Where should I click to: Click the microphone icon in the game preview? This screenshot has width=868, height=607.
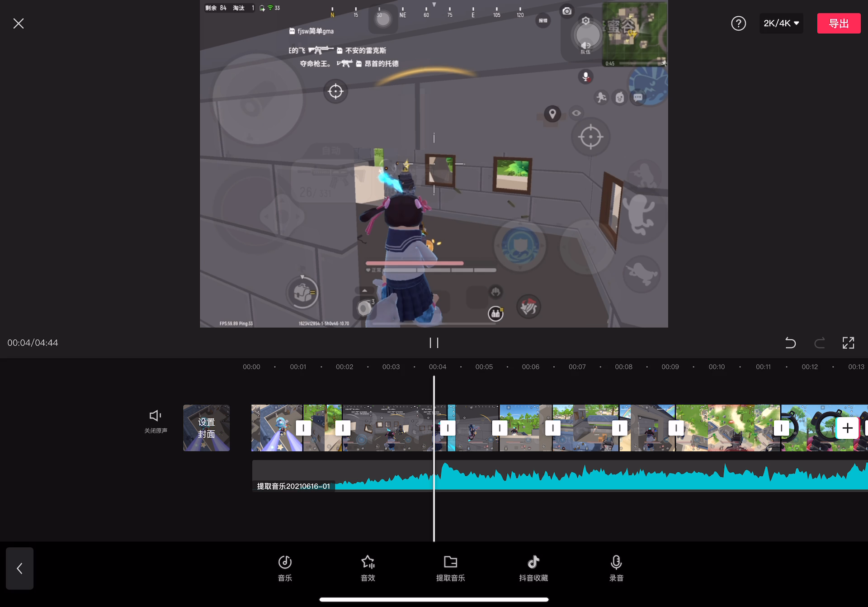(x=585, y=76)
